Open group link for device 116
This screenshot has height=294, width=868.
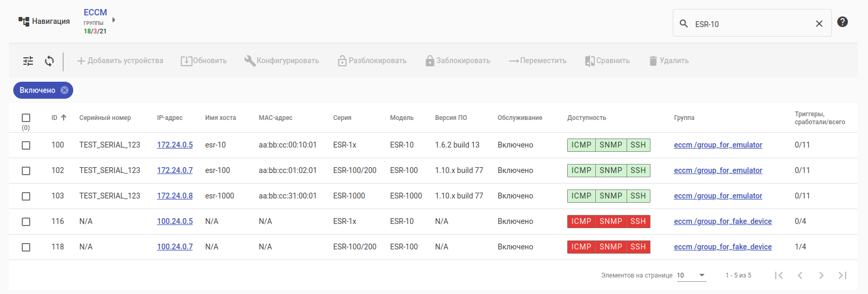click(723, 221)
